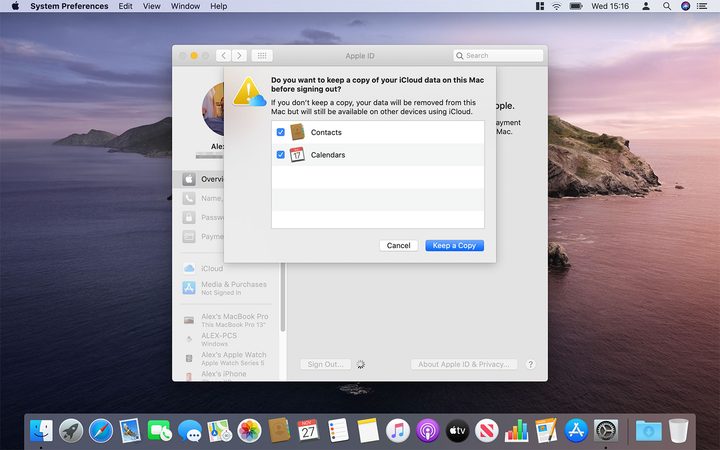The width and height of the screenshot is (720, 450).
Task: Click the Apple ID profile picture
Action: coord(213,109)
